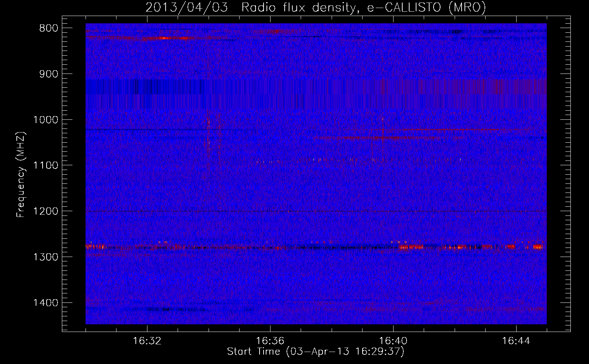The image size is (589, 364).
Task: Click the bright red emission band near 1280 MHz
Action: click(316, 247)
